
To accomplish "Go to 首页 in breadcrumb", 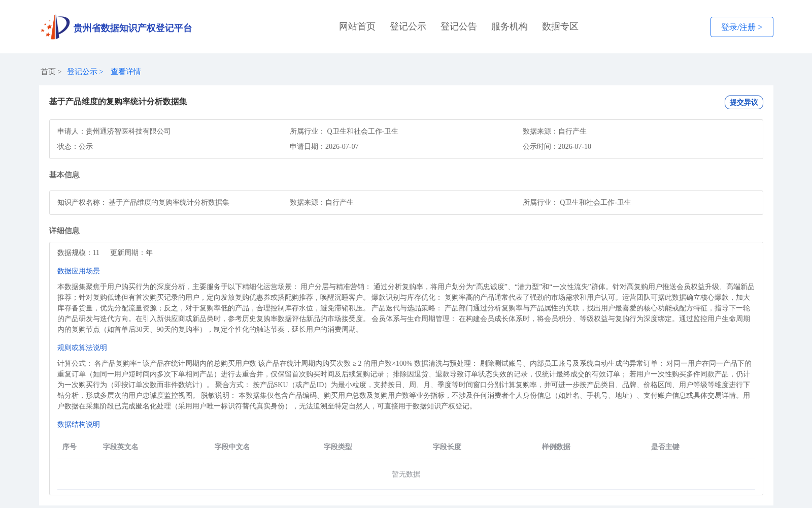I will [x=48, y=72].
